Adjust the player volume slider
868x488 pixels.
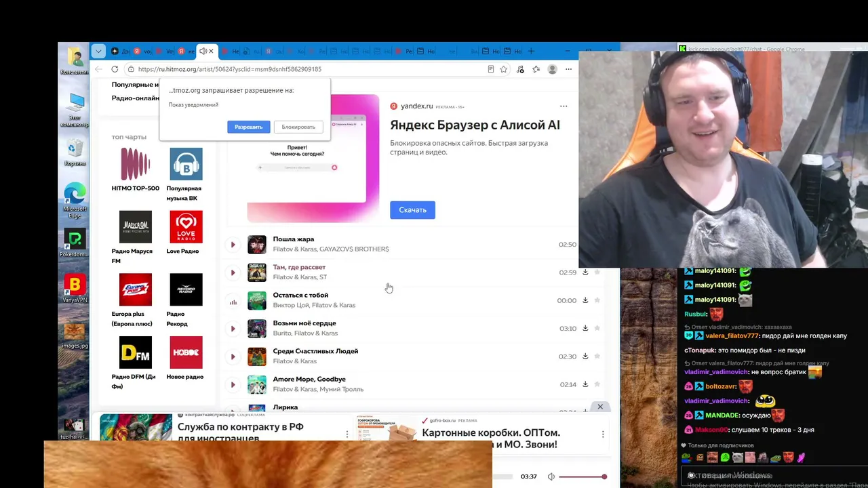click(x=582, y=476)
